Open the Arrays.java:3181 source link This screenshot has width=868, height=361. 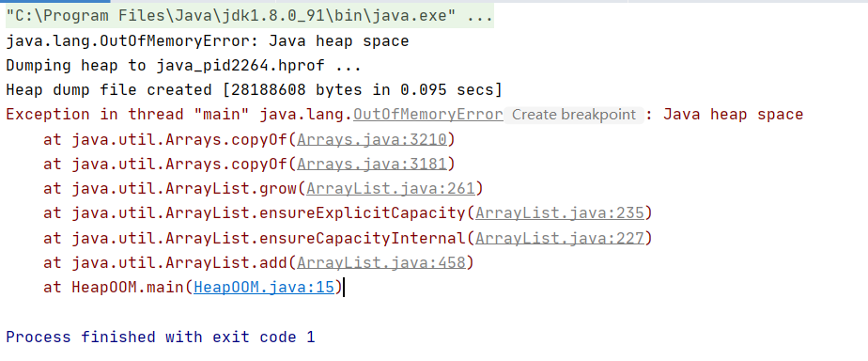tap(371, 164)
